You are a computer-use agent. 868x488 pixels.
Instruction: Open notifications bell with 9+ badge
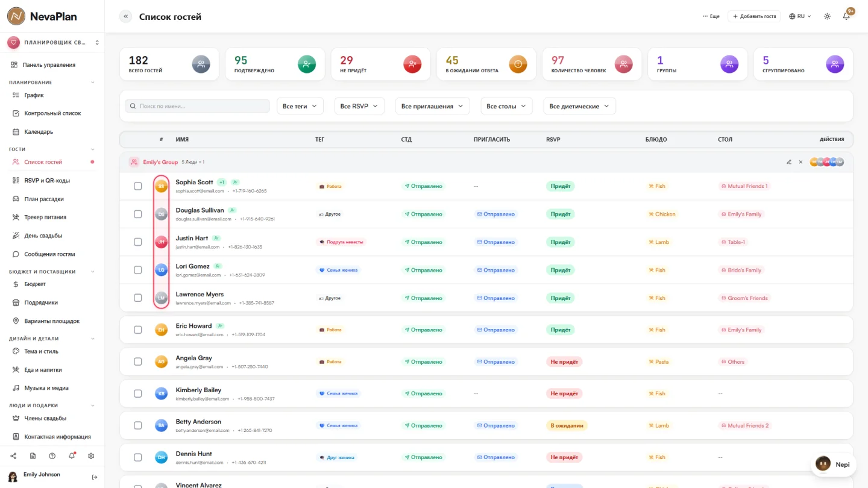point(846,16)
